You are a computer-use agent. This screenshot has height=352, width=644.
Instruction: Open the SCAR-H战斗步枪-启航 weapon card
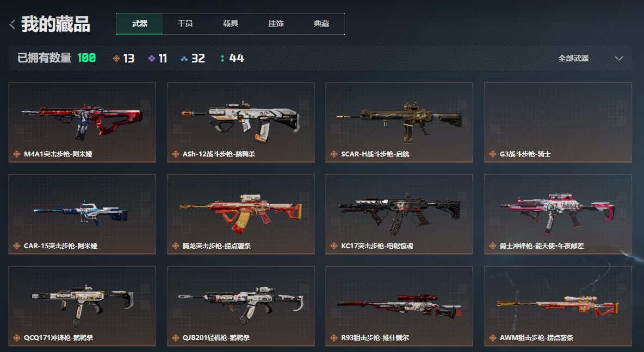[x=399, y=122]
